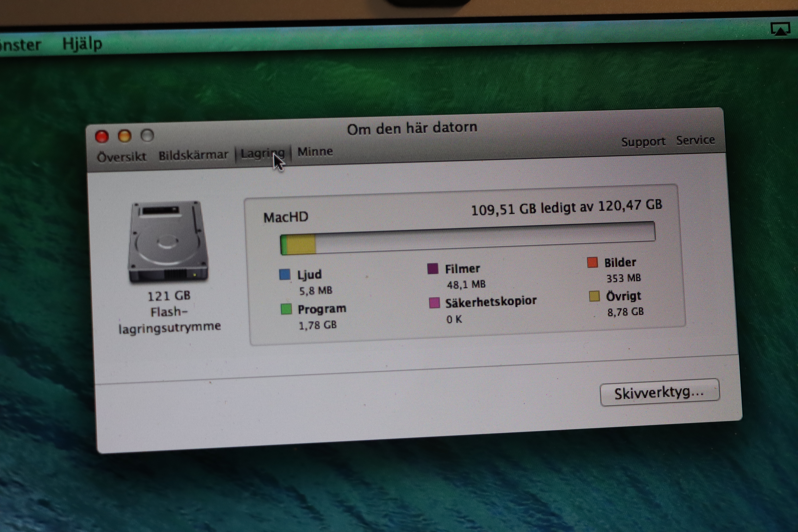Viewport: 798px width, 532px height.
Task: Click the hard drive disk icon
Action: click(x=168, y=242)
